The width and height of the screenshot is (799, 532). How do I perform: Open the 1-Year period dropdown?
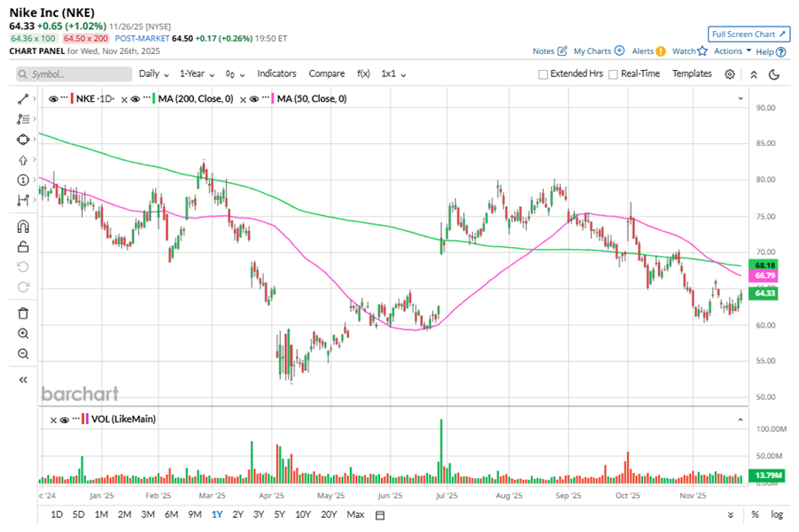tap(197, 73)
